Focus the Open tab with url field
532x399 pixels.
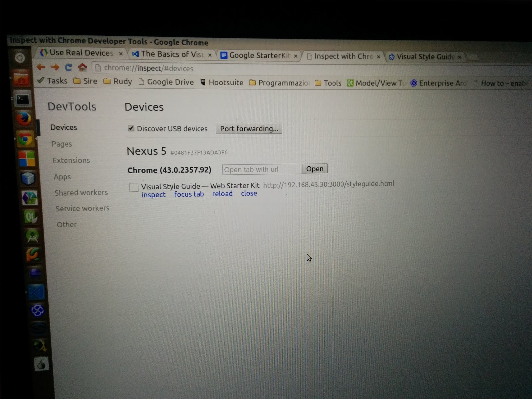tap(262, 169)
